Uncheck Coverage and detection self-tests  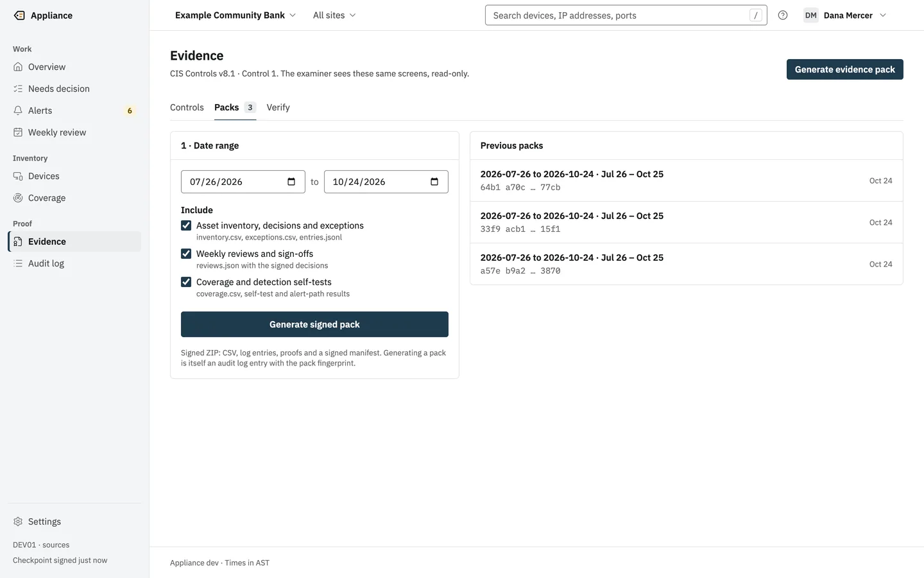(186, 282)
